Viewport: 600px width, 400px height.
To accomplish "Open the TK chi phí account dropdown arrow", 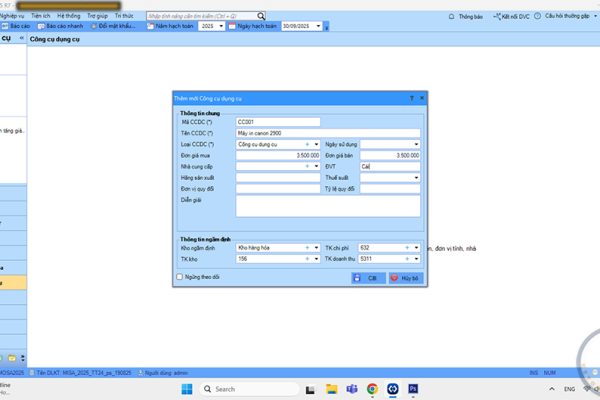I will [417, 246].
